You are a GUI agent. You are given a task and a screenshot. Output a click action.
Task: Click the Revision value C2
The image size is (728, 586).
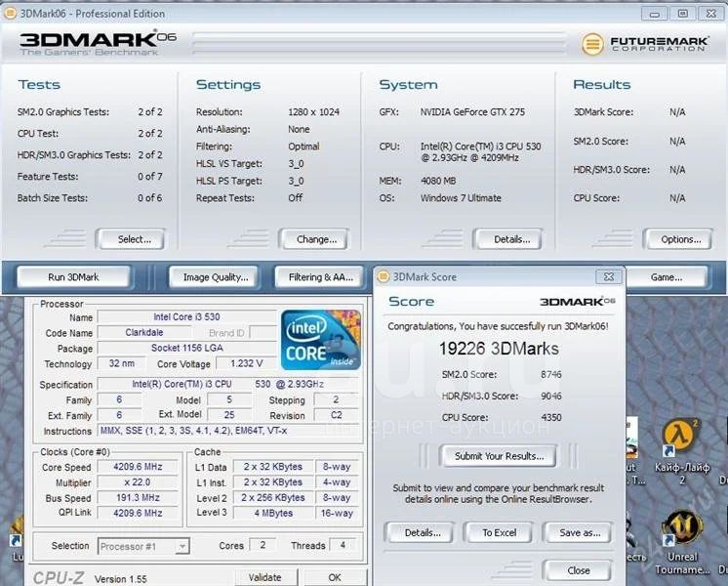(x=336, y=415)
